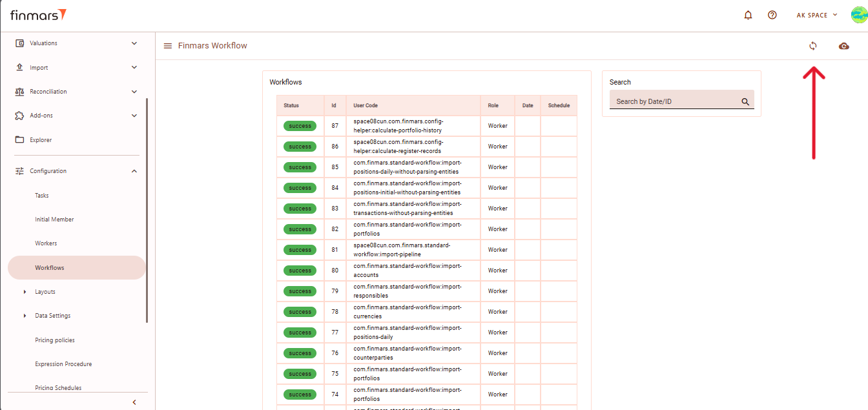Click the cloud icon in header
The image size is (868, 410).
[843, 46]
